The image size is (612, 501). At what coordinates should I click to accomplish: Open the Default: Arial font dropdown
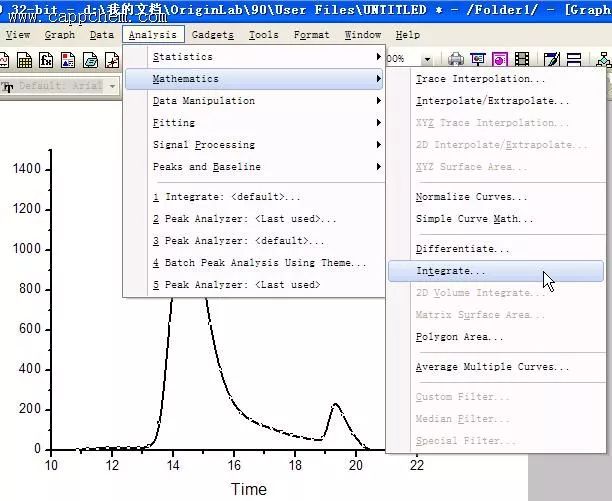click(x=112, y=86)
